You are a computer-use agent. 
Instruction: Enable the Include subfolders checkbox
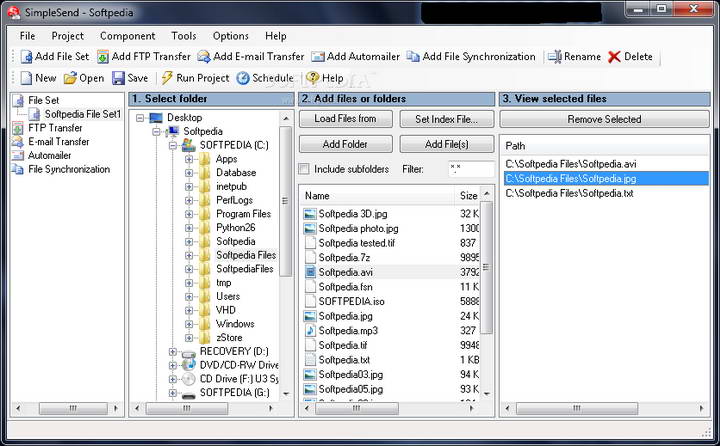click(306, 169)
